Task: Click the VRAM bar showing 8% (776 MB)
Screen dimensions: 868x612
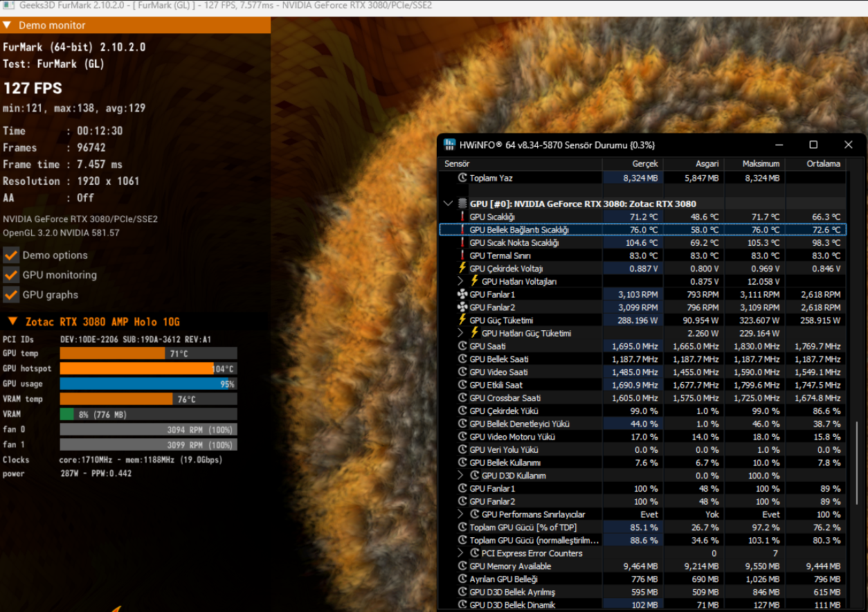Action: click(x=148, y=414)
